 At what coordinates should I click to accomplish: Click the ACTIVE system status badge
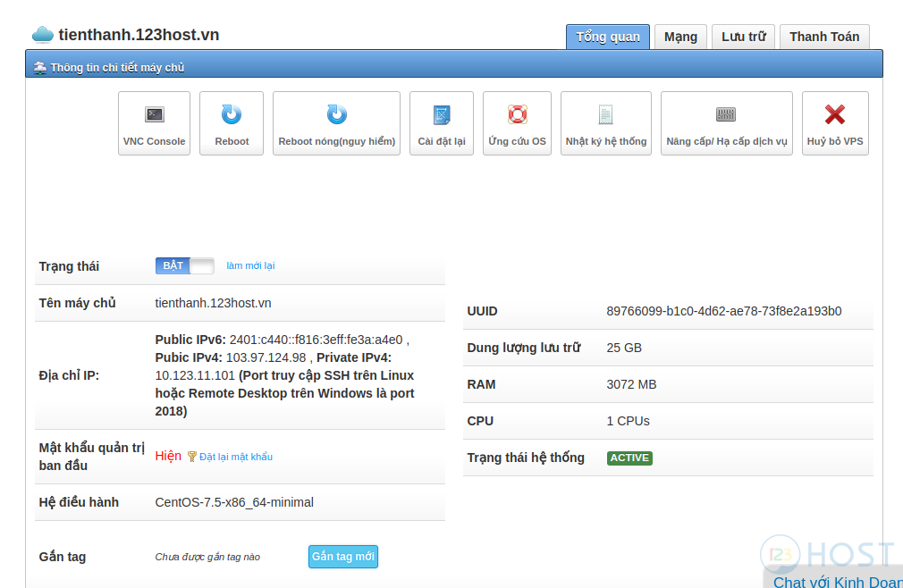click(629, 458)
